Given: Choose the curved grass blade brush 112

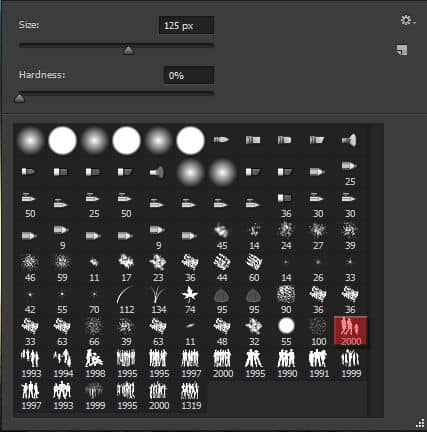Looking at the screenshot, I should (126, 300).
